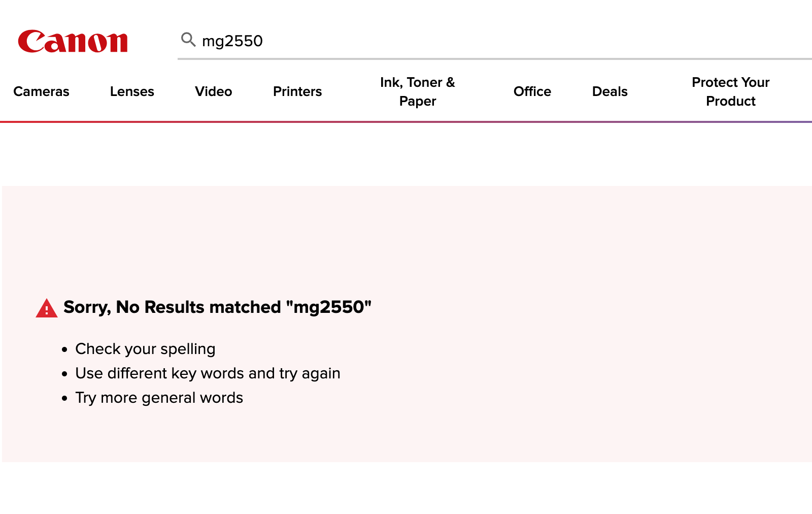
Task: Go to the Deals section
Action: pyautogui.click(x=610, y=91)
